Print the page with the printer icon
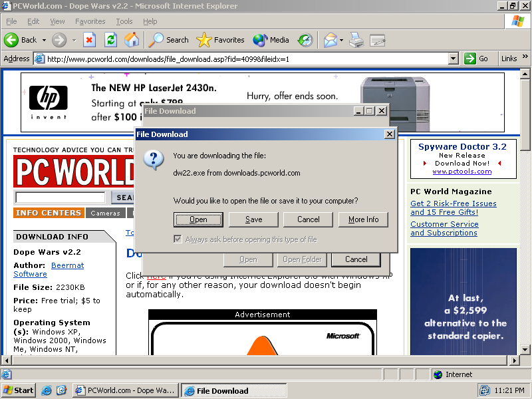 click(356, 40)
